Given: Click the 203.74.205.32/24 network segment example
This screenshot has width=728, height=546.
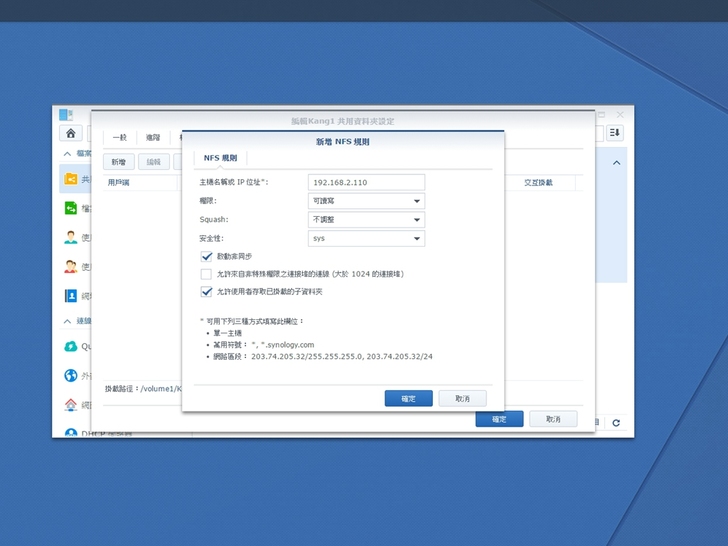Looking at the screenshot, I should tap(400, 357).
